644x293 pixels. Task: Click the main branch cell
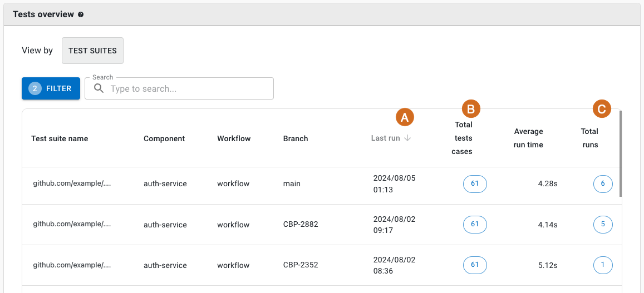coord(292,184)
